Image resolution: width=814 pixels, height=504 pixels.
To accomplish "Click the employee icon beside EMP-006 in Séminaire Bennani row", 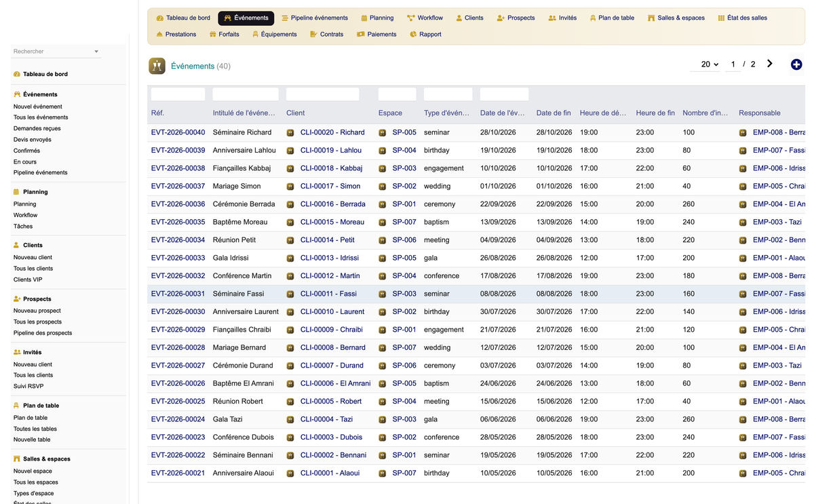I will tap(743, 455).
